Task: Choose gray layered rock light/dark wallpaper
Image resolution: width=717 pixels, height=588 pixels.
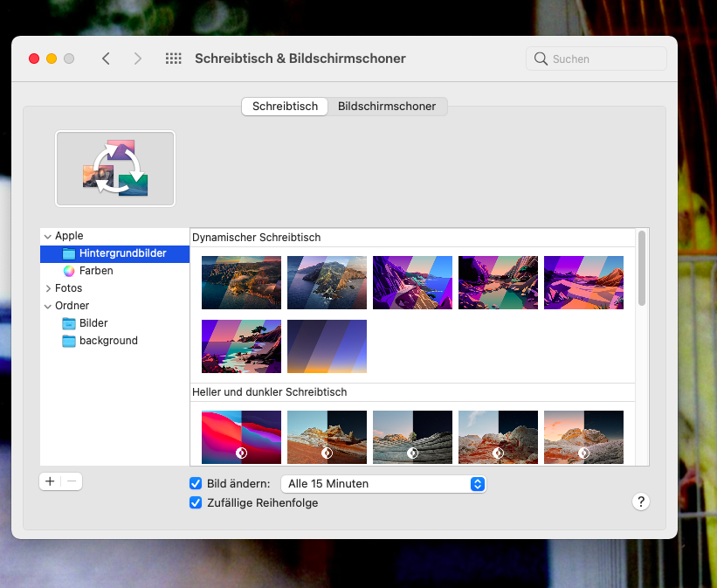Action: 412,437
